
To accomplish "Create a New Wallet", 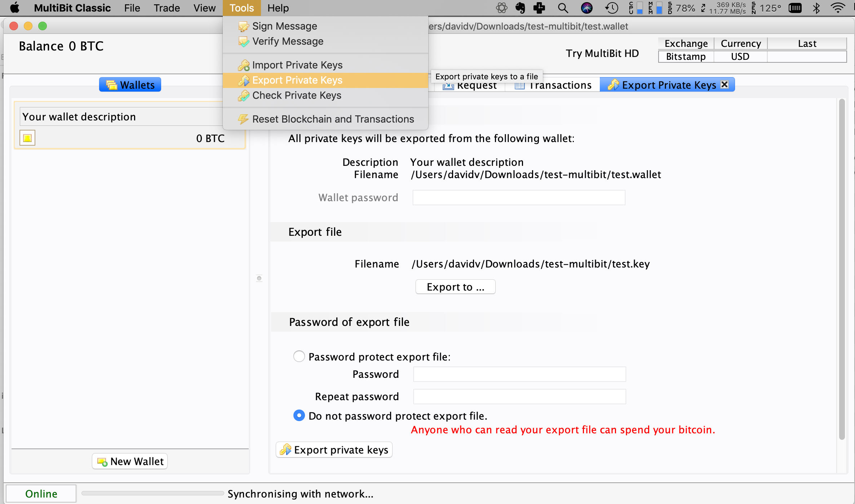I will (130, 461).
